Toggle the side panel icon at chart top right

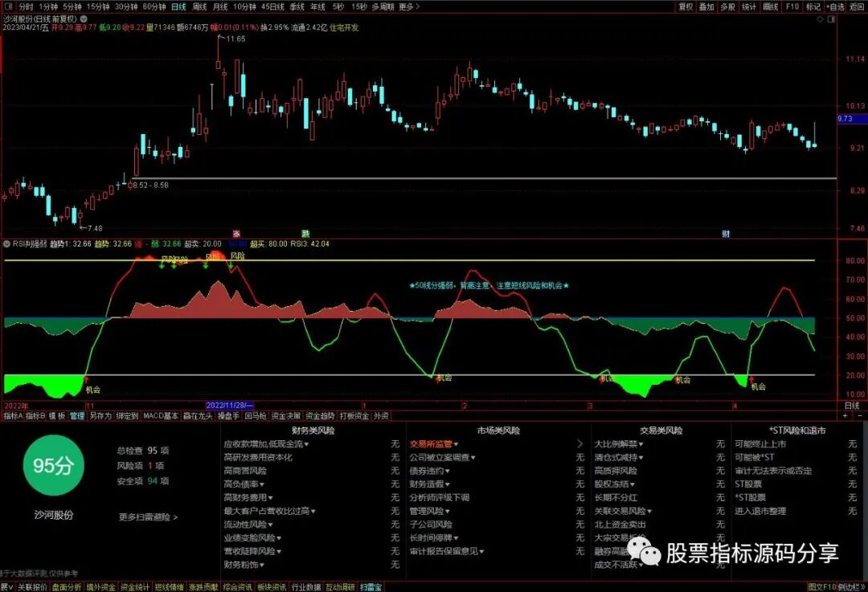point(831,18)
